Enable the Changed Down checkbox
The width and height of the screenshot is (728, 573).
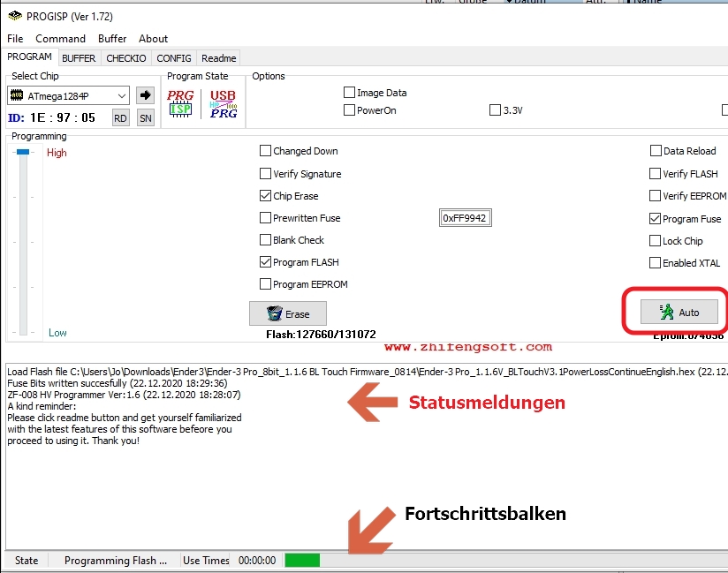point(265,150)
